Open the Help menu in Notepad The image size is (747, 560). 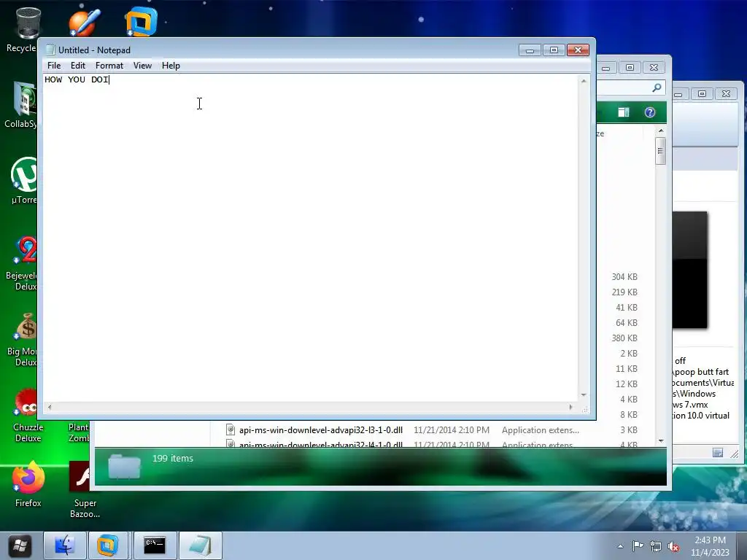point(171,66)
